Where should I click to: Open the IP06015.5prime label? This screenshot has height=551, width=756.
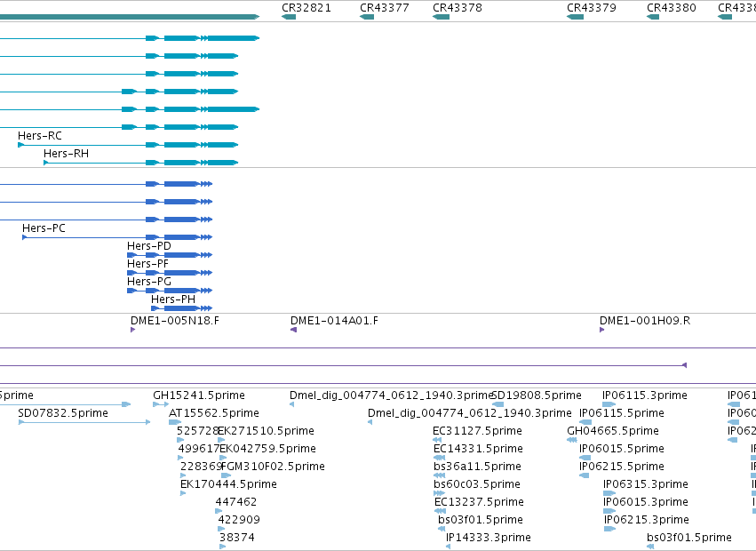622,449
